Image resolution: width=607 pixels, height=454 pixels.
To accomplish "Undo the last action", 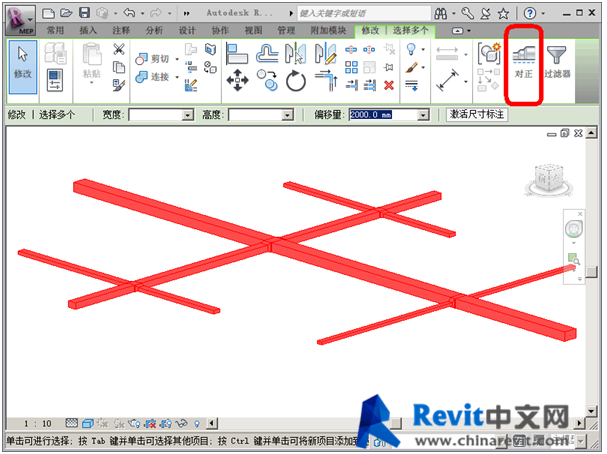I will 129,14.
